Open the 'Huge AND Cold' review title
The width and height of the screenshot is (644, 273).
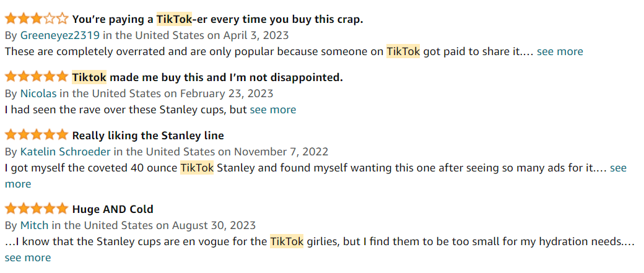point(113,209)
